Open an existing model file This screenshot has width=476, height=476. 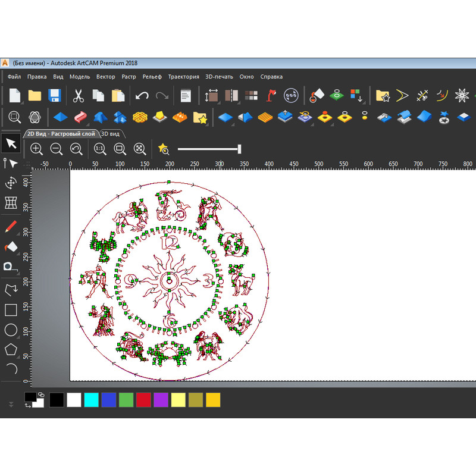pos(35,95)
